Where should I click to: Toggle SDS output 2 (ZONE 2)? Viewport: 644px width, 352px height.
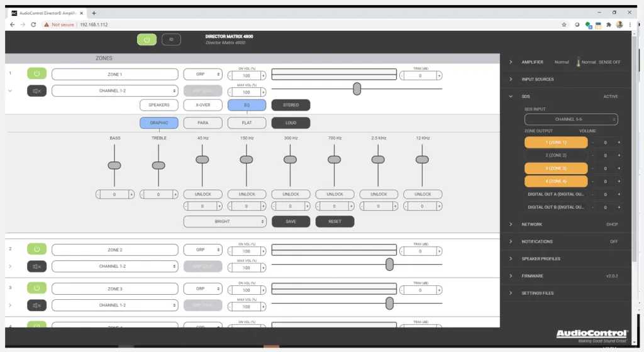556,155
